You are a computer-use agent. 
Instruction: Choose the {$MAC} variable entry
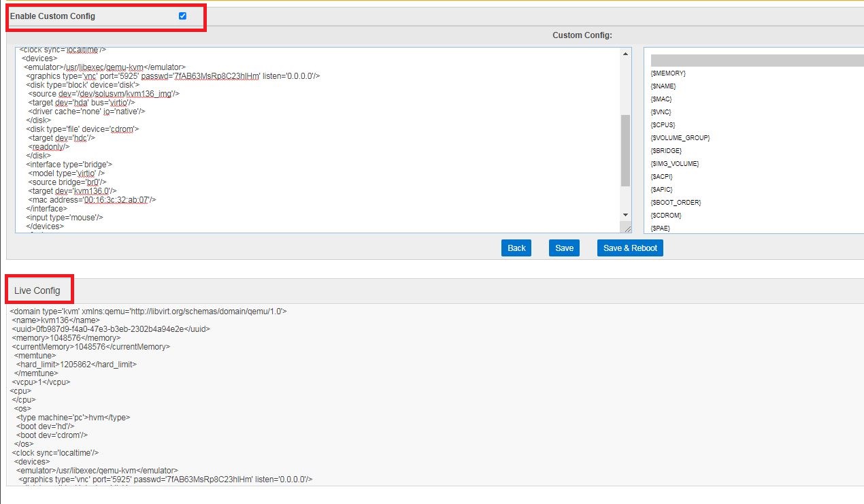point(661,99)
